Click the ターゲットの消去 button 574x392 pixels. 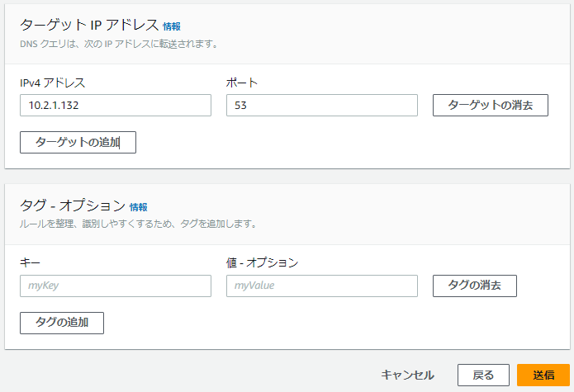(x=490, y=106)
